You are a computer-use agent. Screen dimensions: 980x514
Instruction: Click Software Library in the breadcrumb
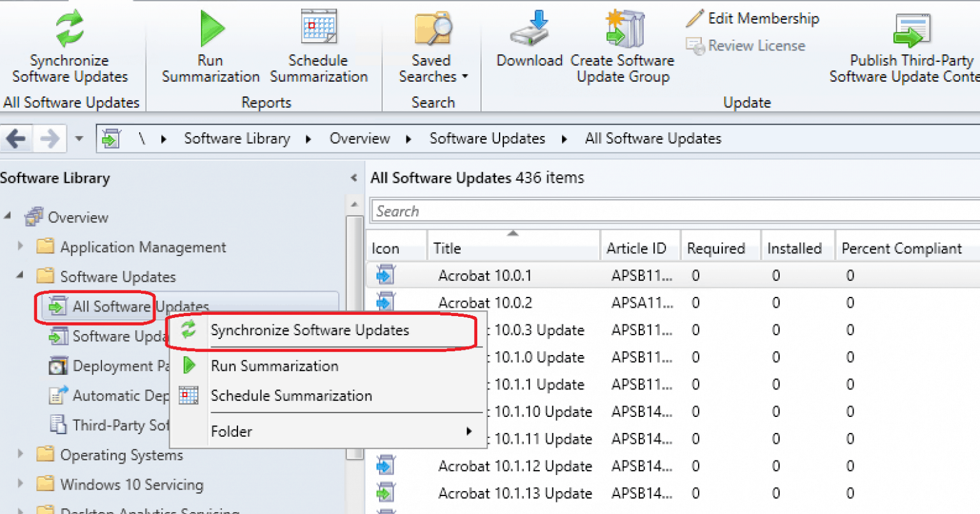237,139
